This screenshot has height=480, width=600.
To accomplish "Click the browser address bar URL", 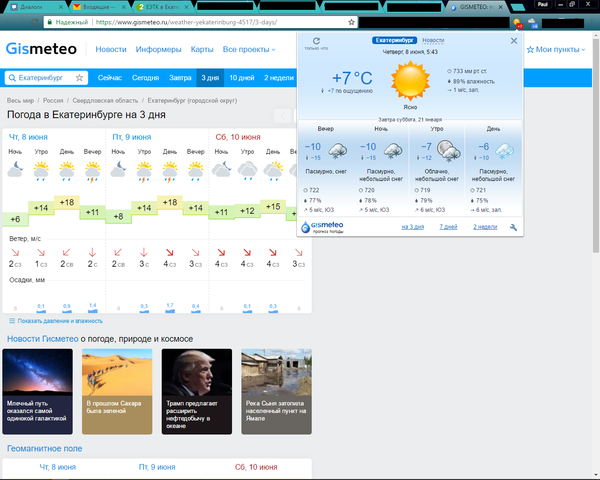I will tap(186, 22).
